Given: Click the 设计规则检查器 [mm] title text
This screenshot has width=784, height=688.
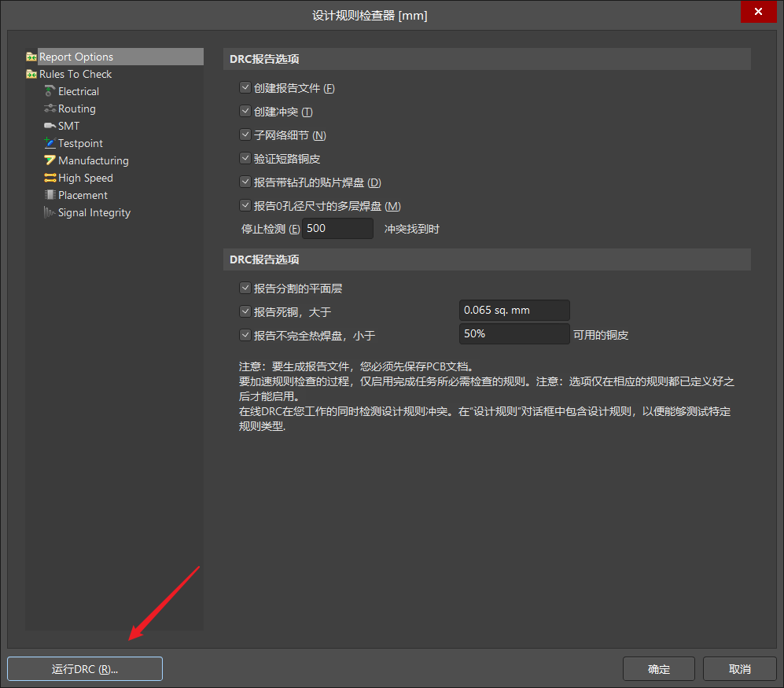Looking at the screenshot, I should 370,16.
